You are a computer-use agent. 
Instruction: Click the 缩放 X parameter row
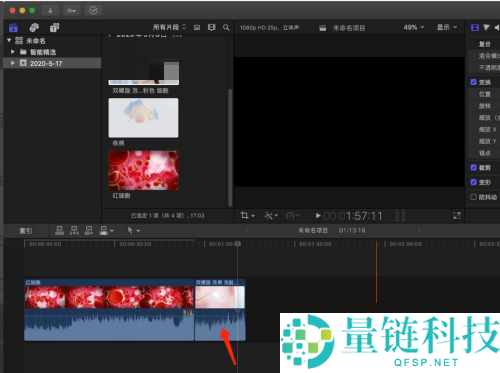tap(484, 129)
